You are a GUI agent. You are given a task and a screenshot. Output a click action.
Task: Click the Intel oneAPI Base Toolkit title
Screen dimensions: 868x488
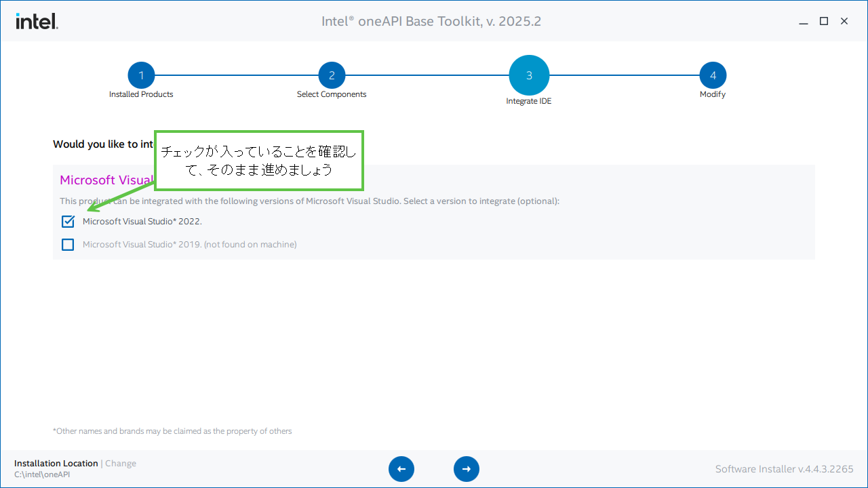431,21
